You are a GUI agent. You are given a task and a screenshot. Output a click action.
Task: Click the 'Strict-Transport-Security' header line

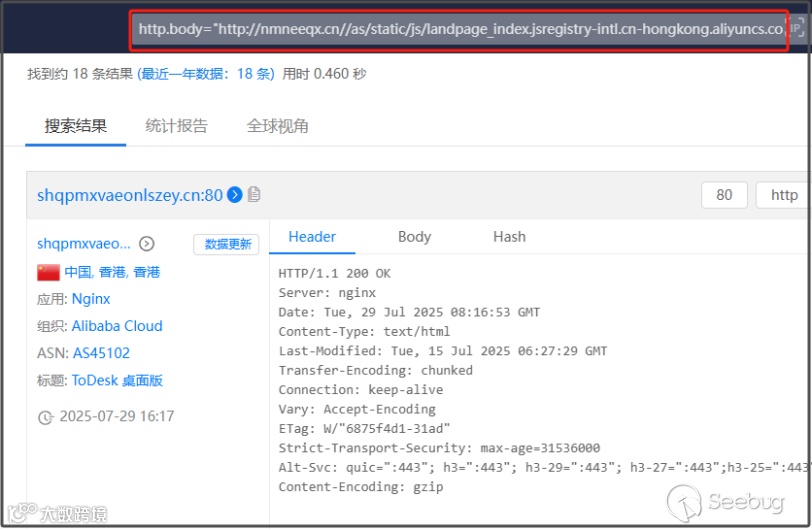439,448
